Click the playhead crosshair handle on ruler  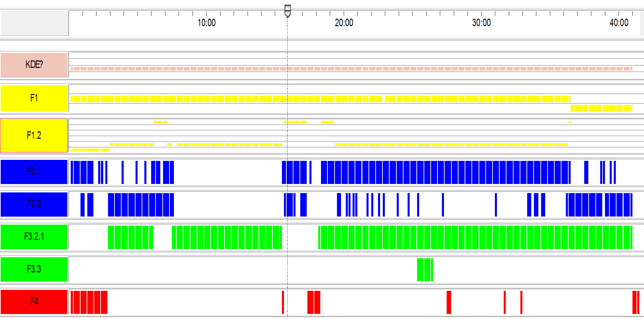[287, 11]
